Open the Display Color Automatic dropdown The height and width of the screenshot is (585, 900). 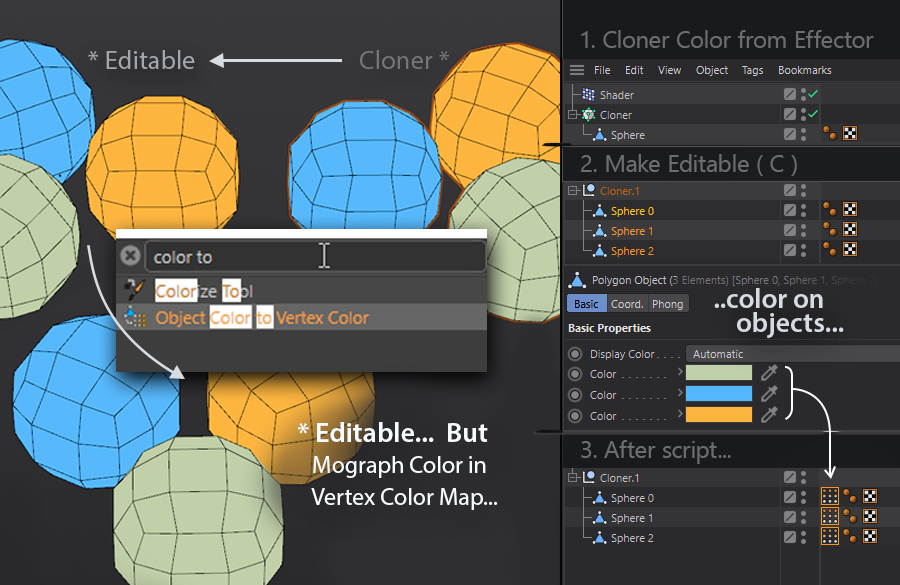point(793,354)
